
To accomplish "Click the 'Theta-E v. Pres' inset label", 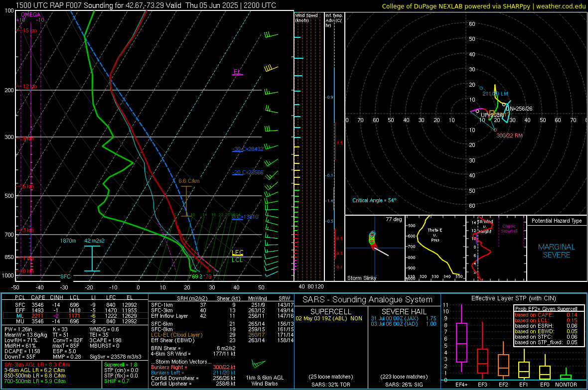I will (435, 235).
